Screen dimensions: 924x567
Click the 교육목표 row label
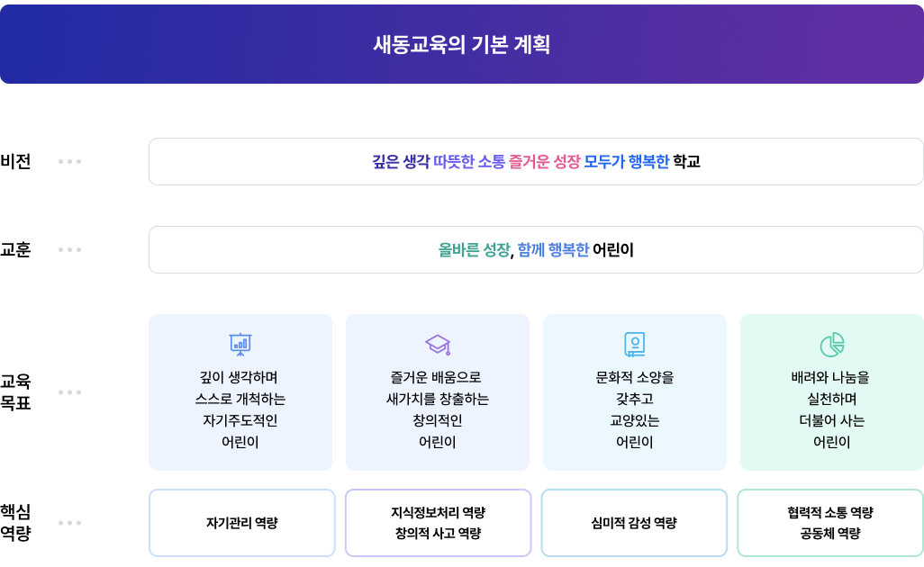click(16, 392)
